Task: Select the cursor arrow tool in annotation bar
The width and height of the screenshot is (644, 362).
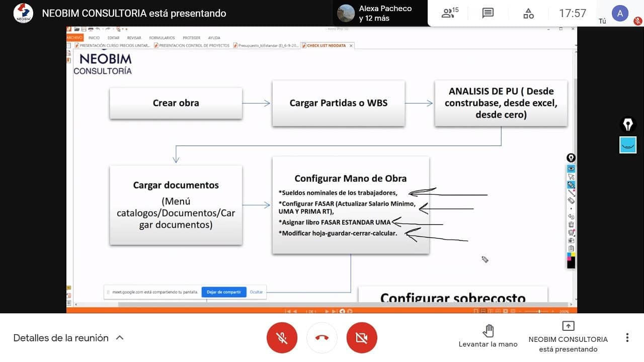Action: click(571, 176)
